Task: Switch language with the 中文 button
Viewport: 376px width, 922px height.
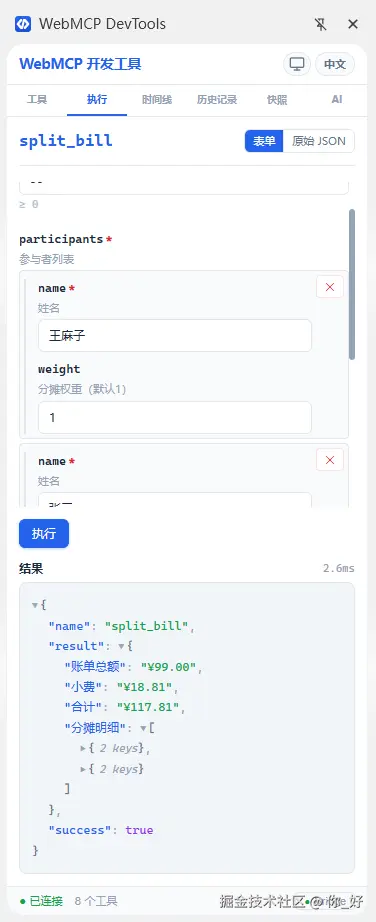Action: (335, 64)
